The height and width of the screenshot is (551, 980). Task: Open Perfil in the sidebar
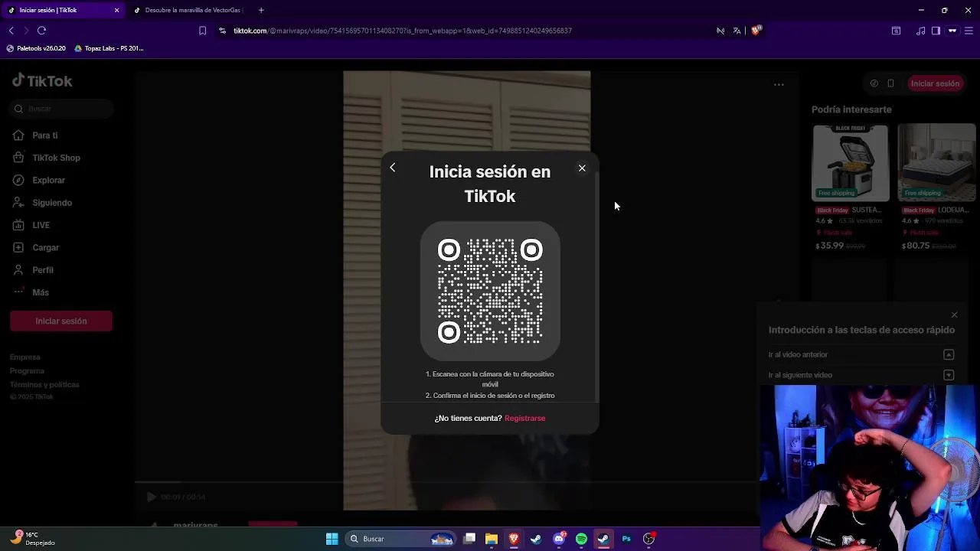[x=33, y=270]
